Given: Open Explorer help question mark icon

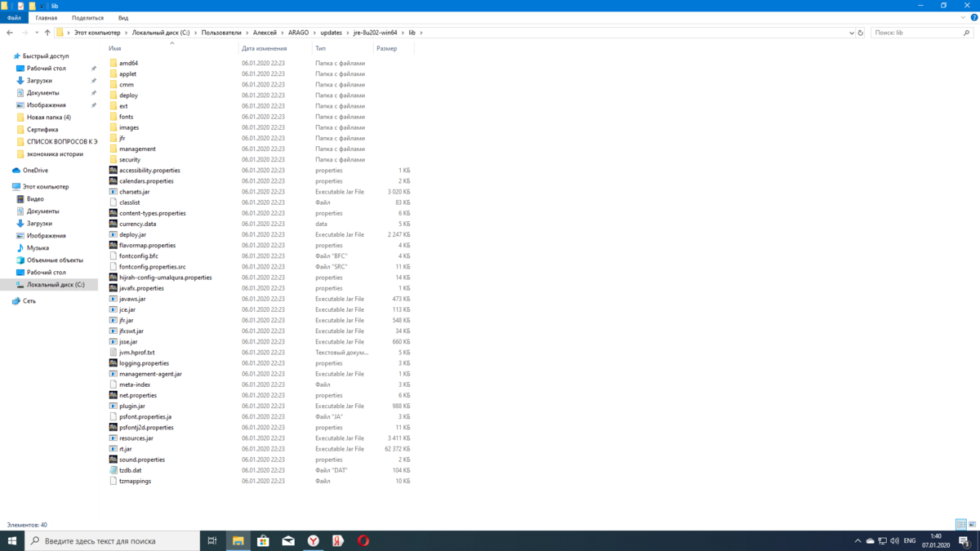Looking at the screenshot, I should pyautogui.click(x=973, y=17).
